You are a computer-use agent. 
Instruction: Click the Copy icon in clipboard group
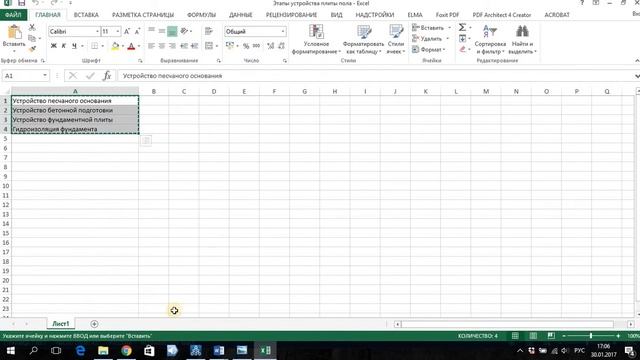pyautogui.click(x=32, y=38)
